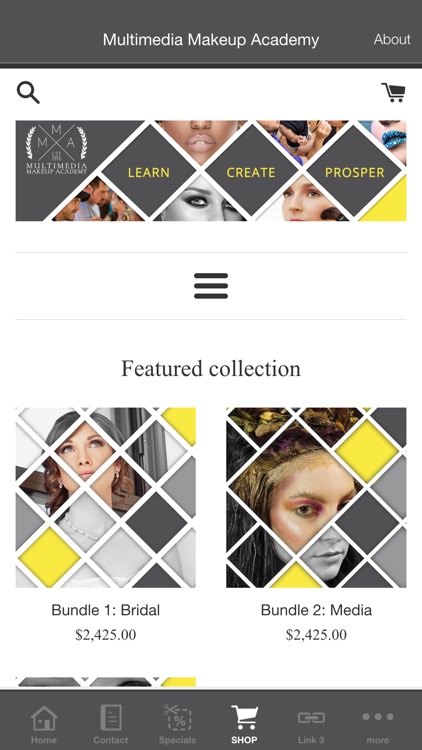Viewport: 422px width, 750px height.
Task: Click the MMA logo in banner
Action: coord(56,149)
